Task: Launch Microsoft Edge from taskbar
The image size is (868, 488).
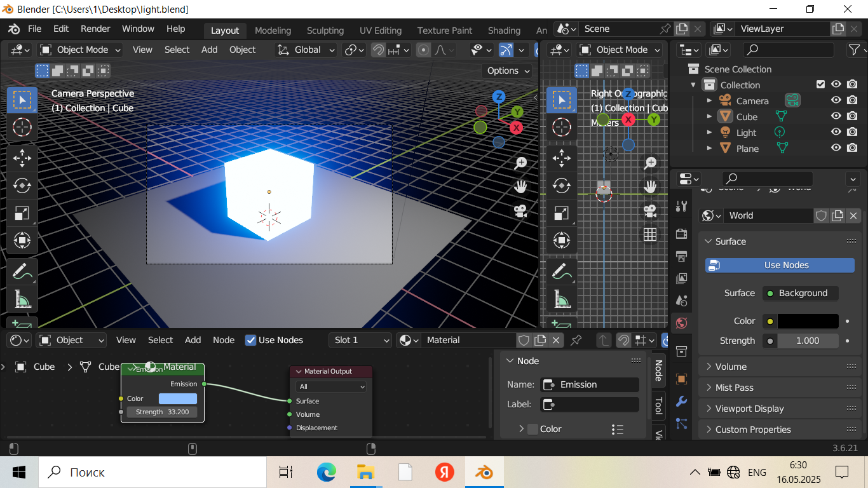Action: click(326, 472)
